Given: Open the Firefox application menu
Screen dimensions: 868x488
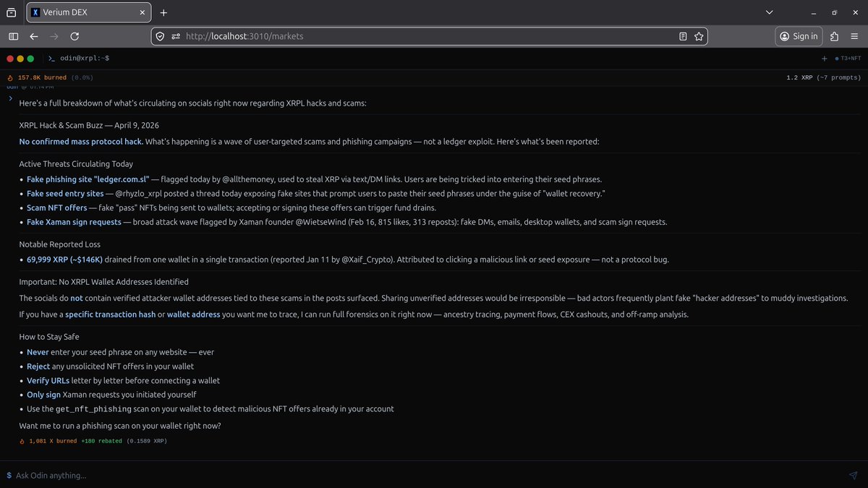Looking at the screenshot, I should [x=855, y=36].
